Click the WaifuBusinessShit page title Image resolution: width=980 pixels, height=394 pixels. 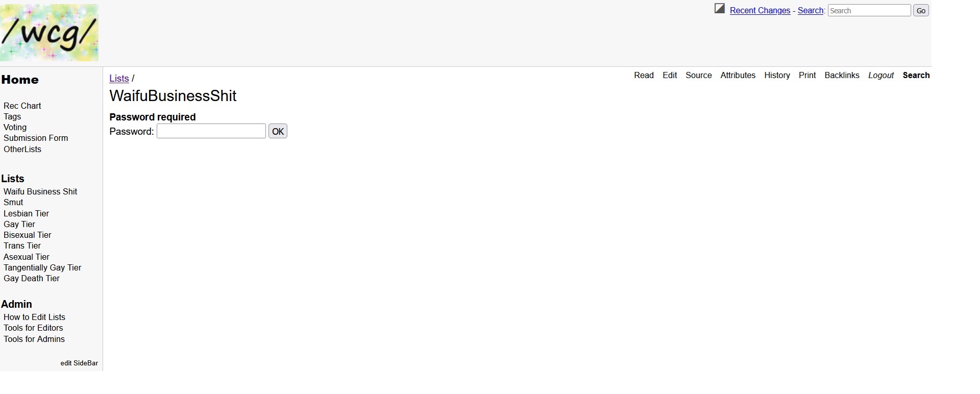[173, 96]
